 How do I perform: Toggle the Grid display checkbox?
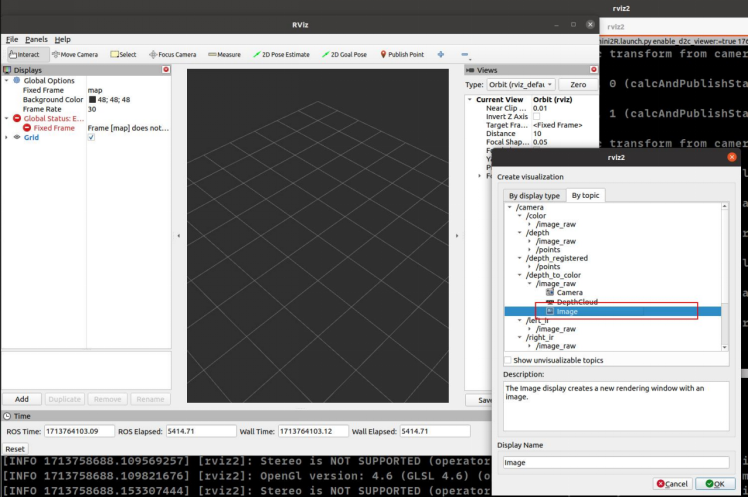(x=92, y=137)
